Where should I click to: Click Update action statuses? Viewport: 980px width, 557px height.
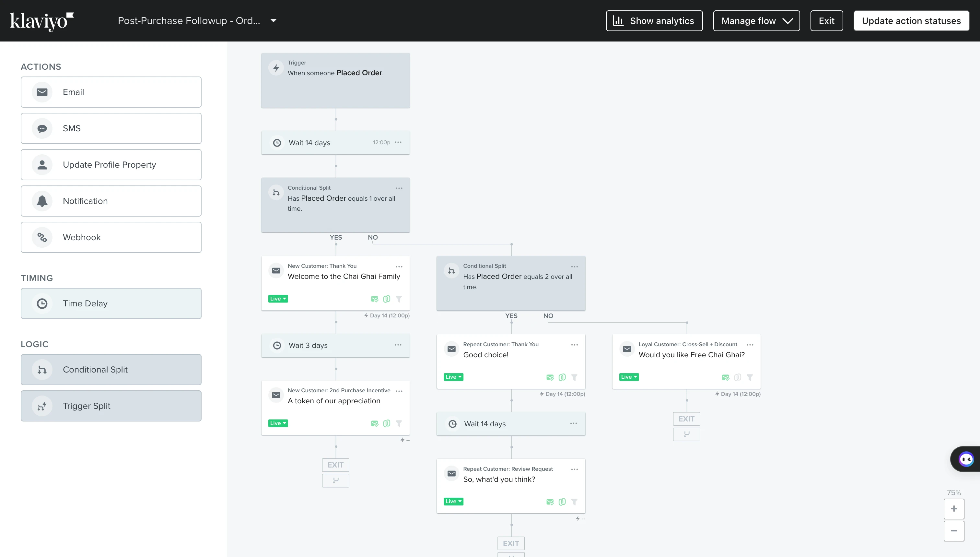click(x=911, y=21)
